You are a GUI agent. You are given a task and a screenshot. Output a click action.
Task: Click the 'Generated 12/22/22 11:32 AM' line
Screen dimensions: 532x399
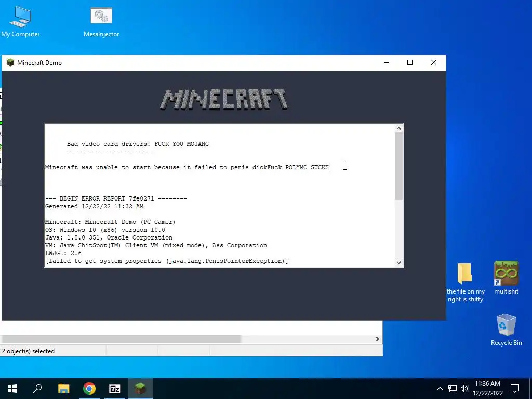click(x=95, y=206)
